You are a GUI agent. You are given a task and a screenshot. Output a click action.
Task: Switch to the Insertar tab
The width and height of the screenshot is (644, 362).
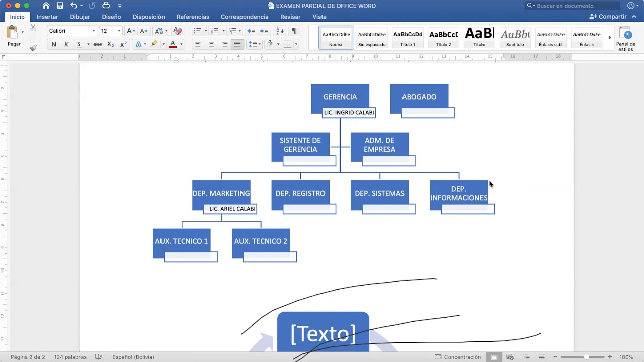(x=47, y=17)
